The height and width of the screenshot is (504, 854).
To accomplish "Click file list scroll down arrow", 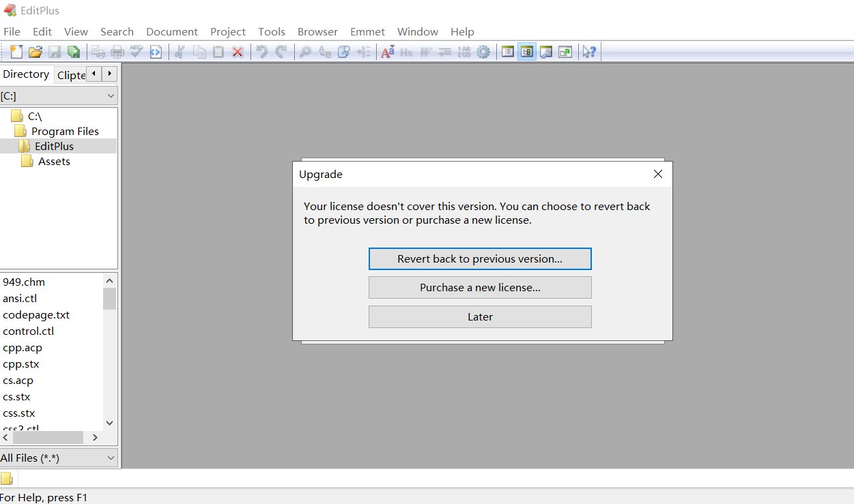I will (110, 423).
